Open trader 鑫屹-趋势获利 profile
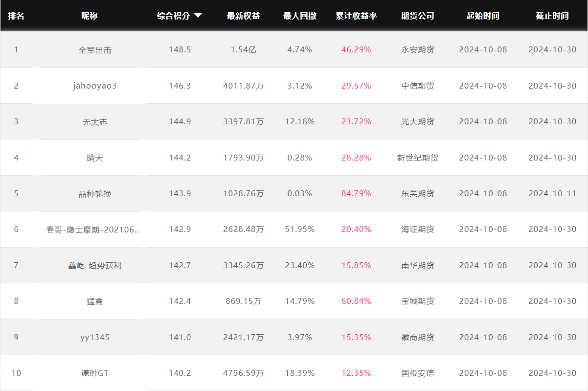Screen dimensions: 588x391 coord(95,265)
